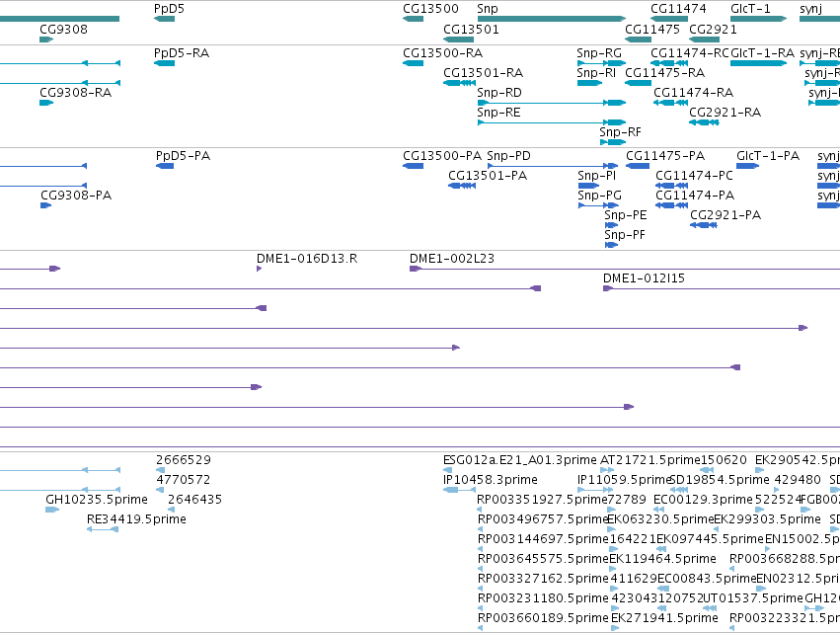Click the RP003327162.5prime EST label
840x633 pixels.
coord(542,579)
